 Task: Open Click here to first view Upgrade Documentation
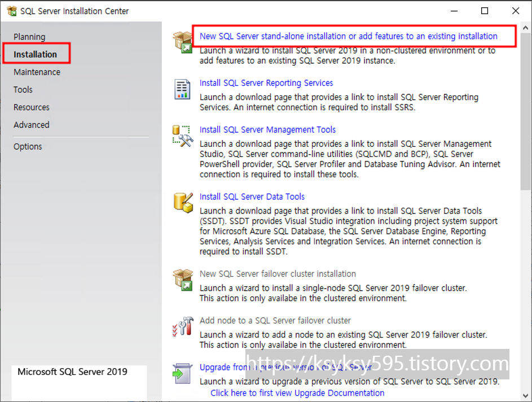click(297, 393)
